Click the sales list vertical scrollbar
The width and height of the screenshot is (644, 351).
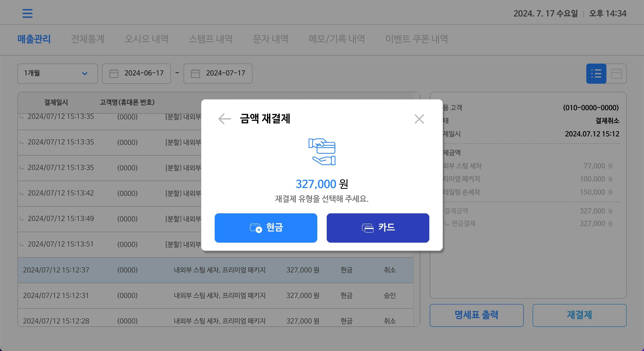click(x=417, y=209)
